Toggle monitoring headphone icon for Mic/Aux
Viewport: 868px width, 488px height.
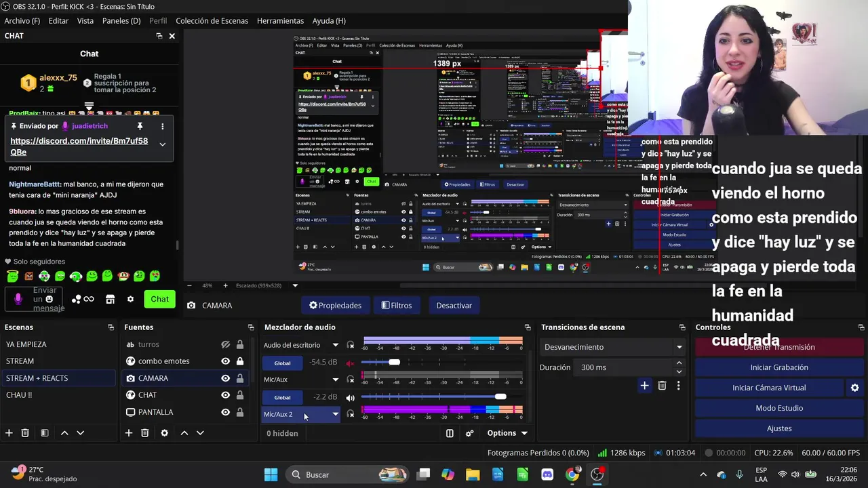(x=351, y=380)
